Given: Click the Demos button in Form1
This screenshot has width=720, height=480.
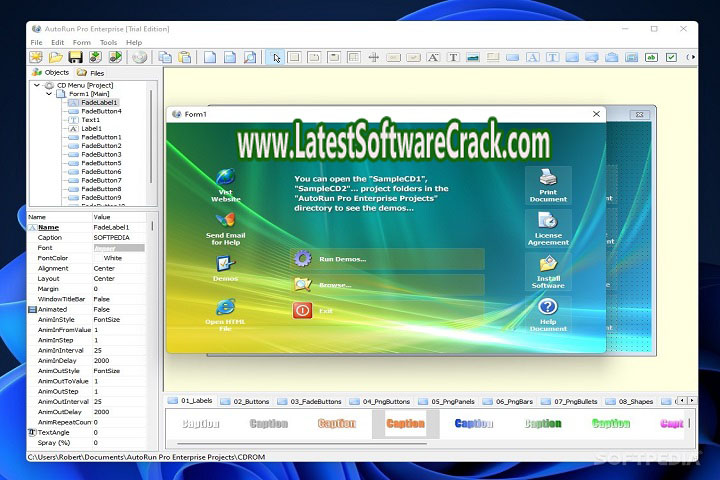Looking at the screenshot, I should (x=225, y=268).
